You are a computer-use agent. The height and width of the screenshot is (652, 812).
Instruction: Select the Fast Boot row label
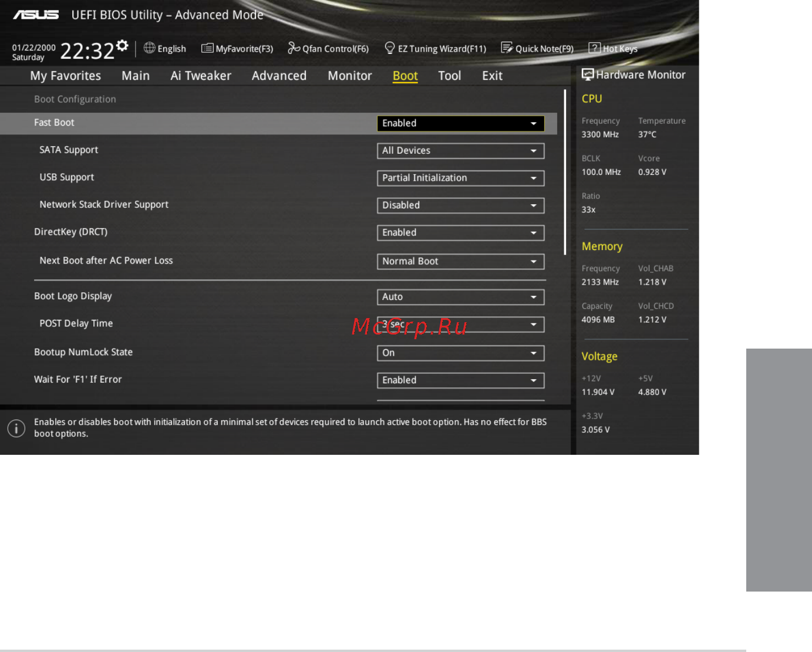pyautogui.click(x=54, y=123)
